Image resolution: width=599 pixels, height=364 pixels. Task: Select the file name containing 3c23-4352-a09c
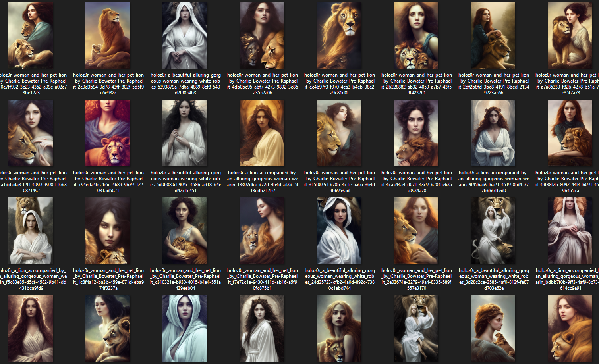(x=33, y=84)
